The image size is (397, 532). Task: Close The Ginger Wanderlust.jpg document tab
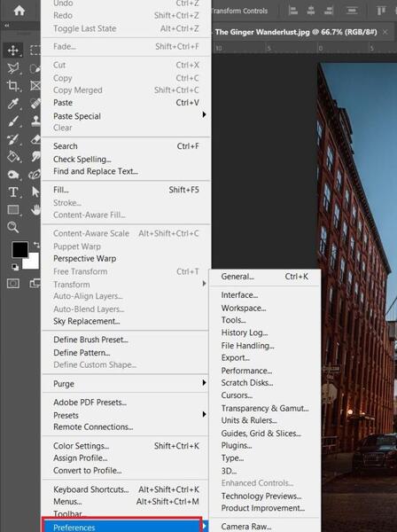tap(385, 32)
